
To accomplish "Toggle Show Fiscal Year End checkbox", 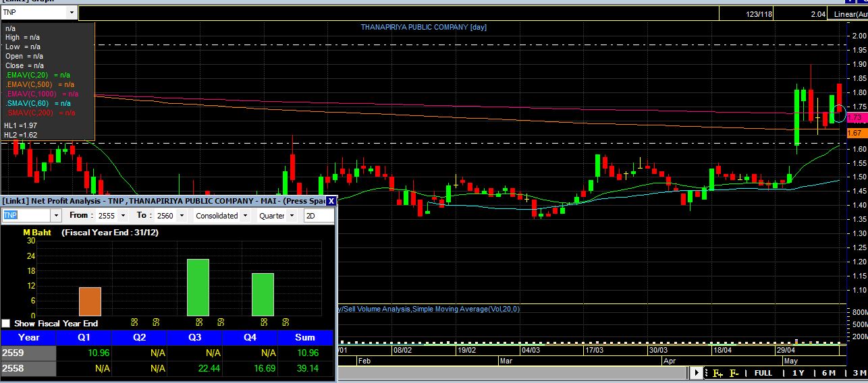I will pyautogui.click(x=6, y=324).
